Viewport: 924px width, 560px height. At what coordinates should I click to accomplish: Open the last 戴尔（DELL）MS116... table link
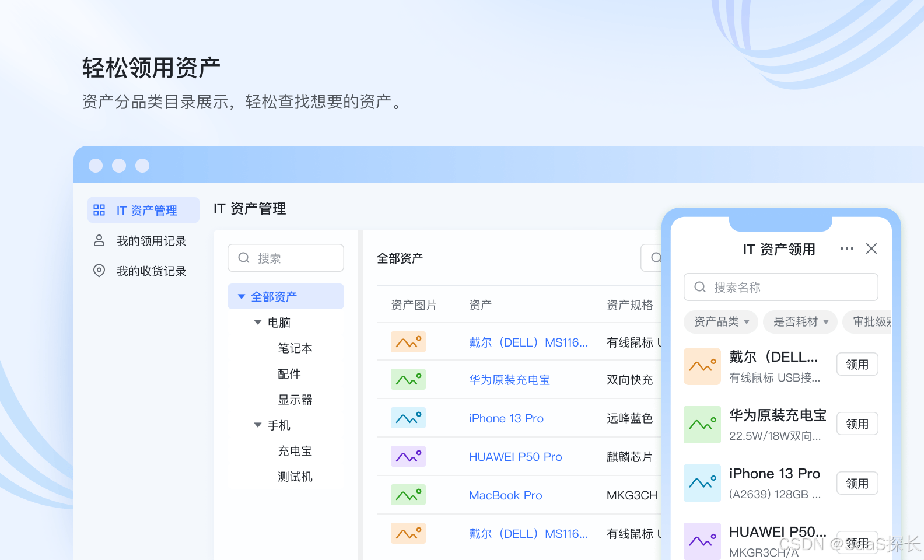point(528,534)
